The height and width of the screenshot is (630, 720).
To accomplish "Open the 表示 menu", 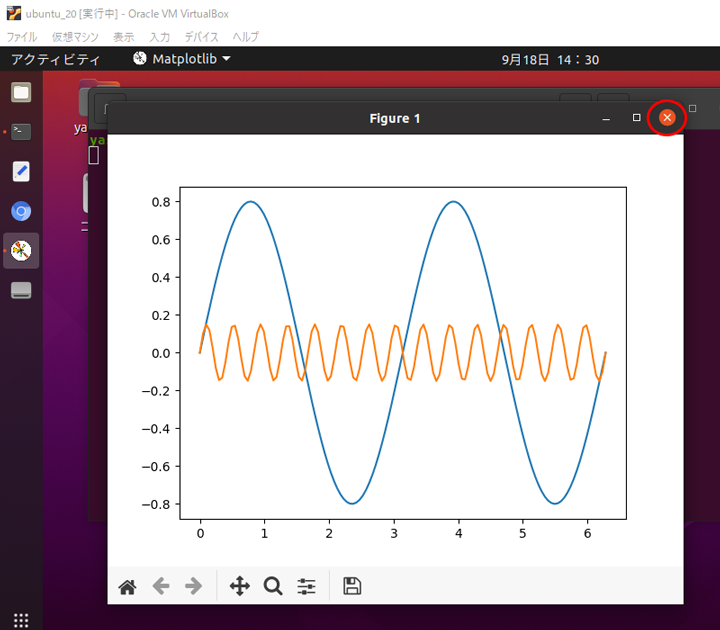I will pos(124,37).
